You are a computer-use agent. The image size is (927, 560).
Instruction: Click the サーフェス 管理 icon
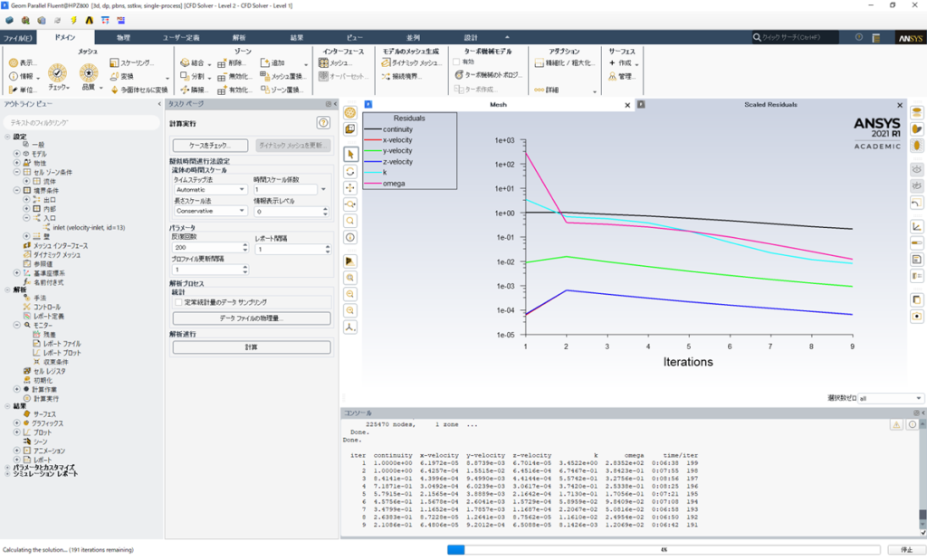613,76
